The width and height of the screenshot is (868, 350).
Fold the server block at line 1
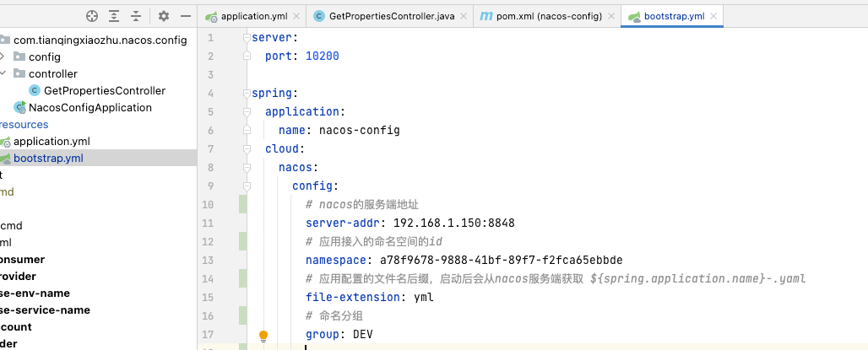pos(246,38)
